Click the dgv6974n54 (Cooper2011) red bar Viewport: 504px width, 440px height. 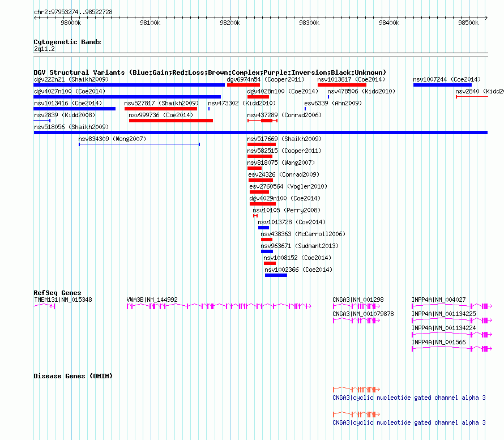click(x=244, y=85)
